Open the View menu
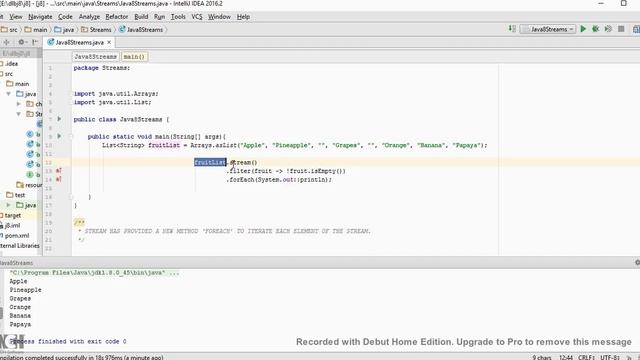The image size is (640, 360). (x=16, y=17)
